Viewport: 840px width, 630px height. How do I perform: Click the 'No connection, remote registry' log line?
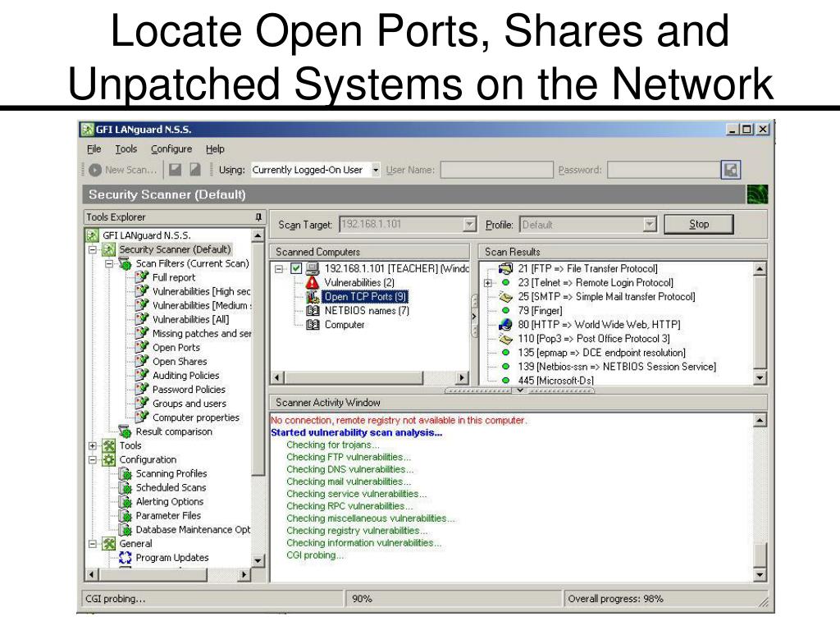(399, 420)
